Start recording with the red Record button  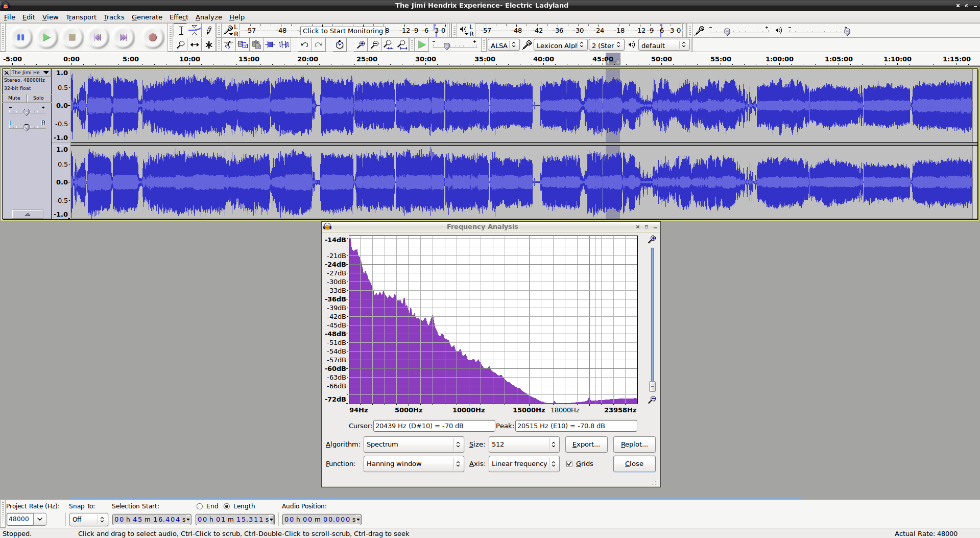coord(152,37)
